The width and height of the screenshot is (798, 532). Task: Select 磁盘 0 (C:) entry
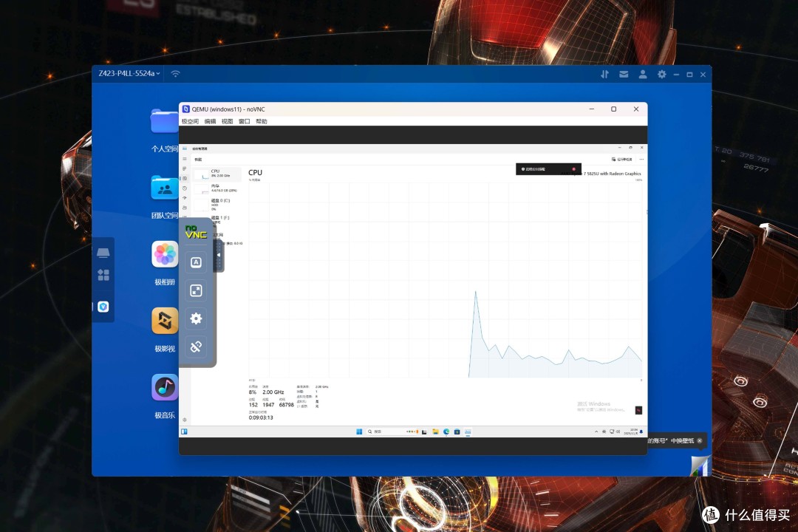[217, 204]
